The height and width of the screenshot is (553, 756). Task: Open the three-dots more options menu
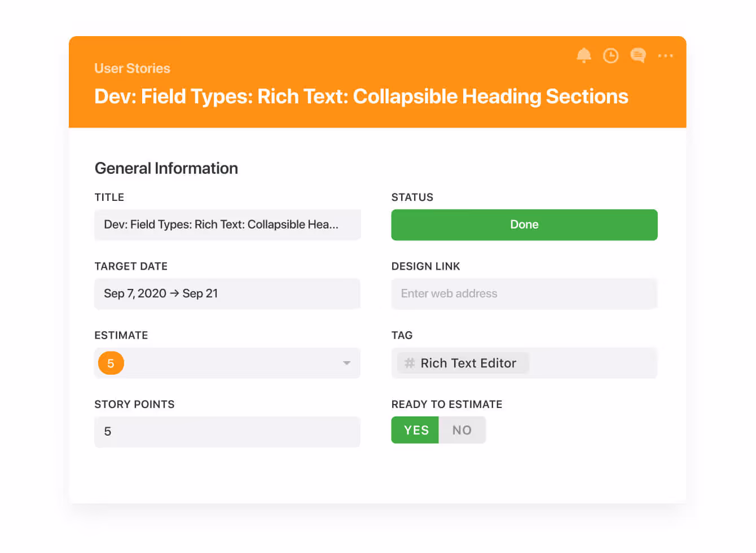(665, 56)
